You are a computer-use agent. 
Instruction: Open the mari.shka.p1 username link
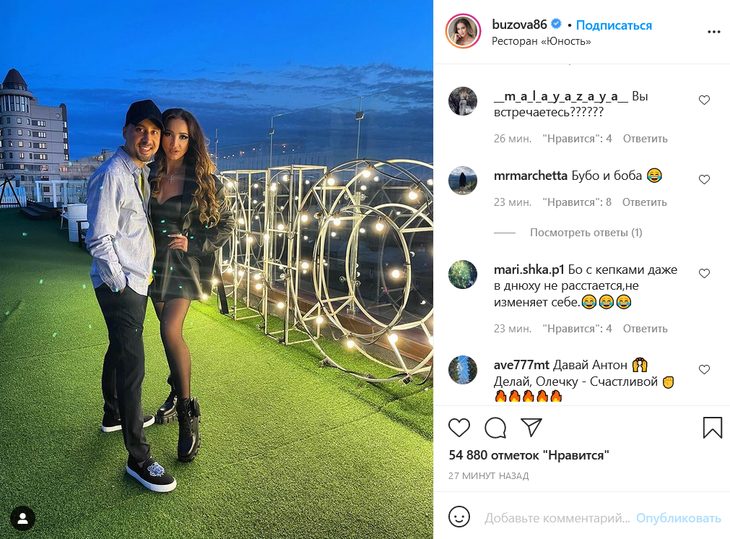click(x=529, y=270)
